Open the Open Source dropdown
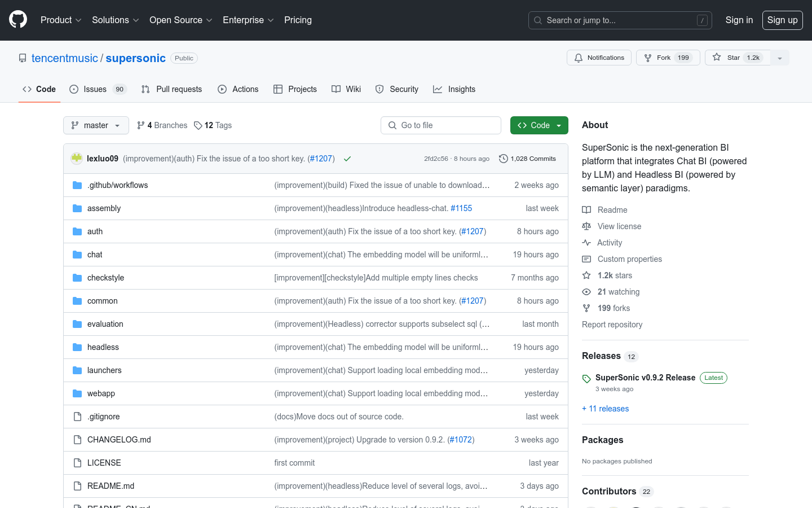This screenshot has height=508, width=812. click(181, 20)
